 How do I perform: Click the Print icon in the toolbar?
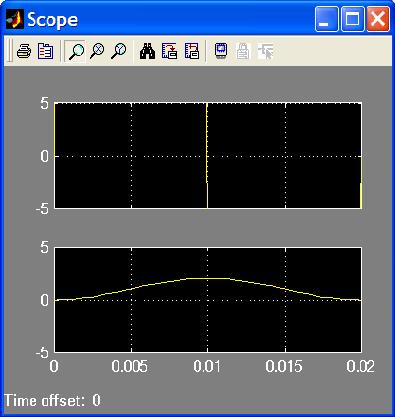tap(24, 51)
